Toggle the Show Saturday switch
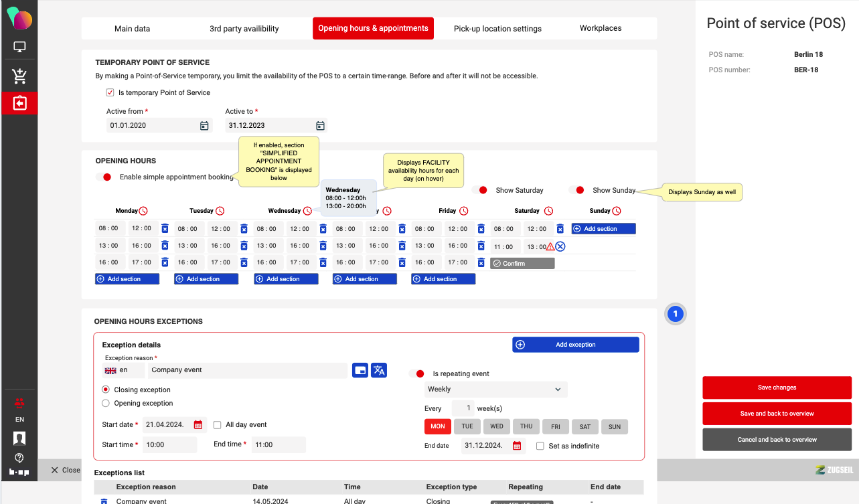 click(x=479, y=190)
